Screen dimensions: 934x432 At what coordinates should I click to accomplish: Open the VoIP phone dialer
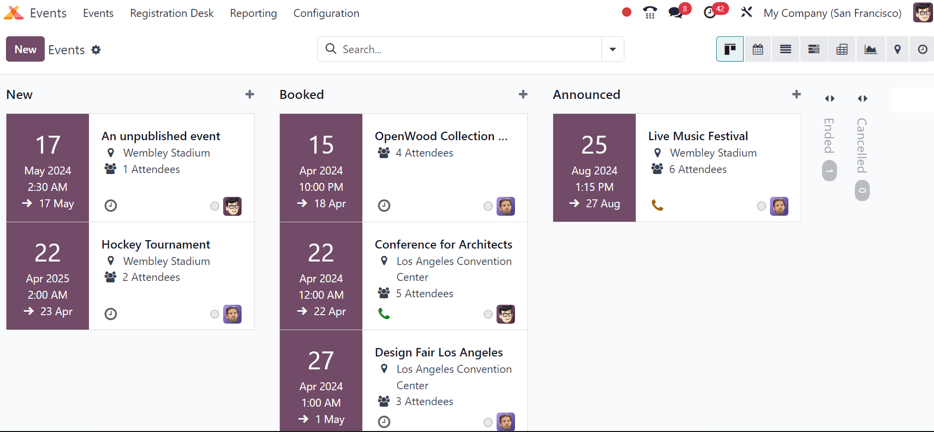pyautogui.click(x=650, y=13)
